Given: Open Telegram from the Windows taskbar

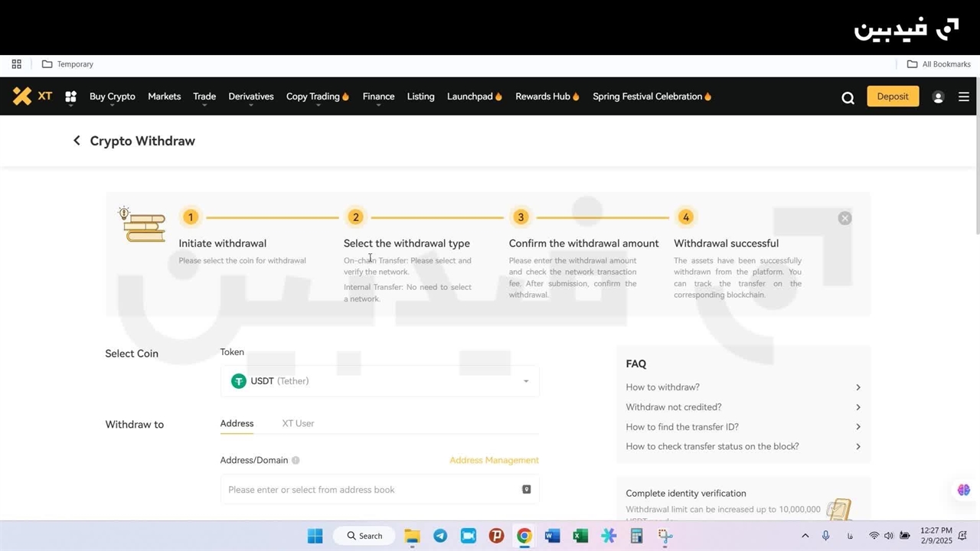Looking at the screenshot, I should [x=440, y=536].
